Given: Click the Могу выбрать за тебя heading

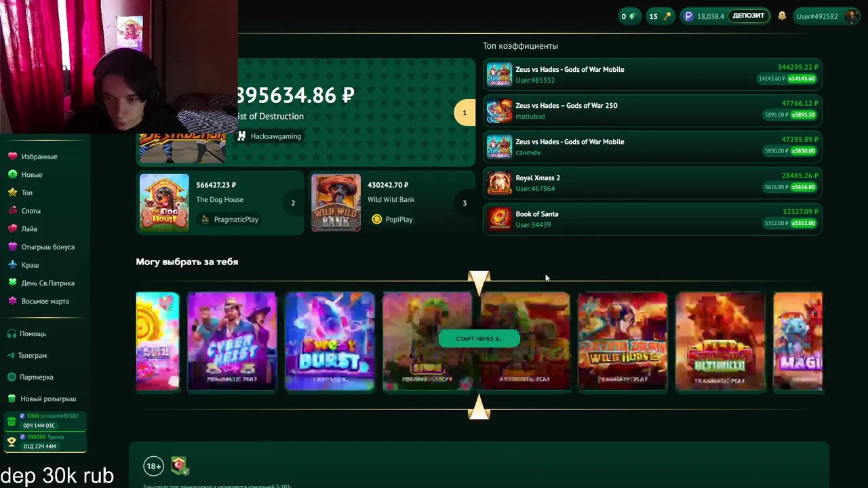Looking at the screenshot, I should point(187,262).
